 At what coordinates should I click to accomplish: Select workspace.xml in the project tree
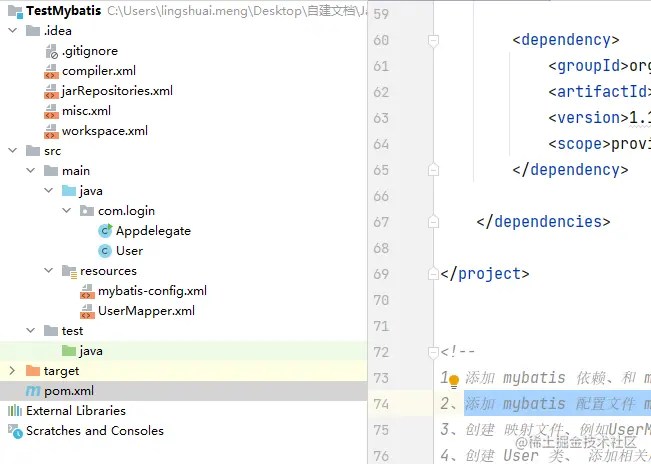105,131
